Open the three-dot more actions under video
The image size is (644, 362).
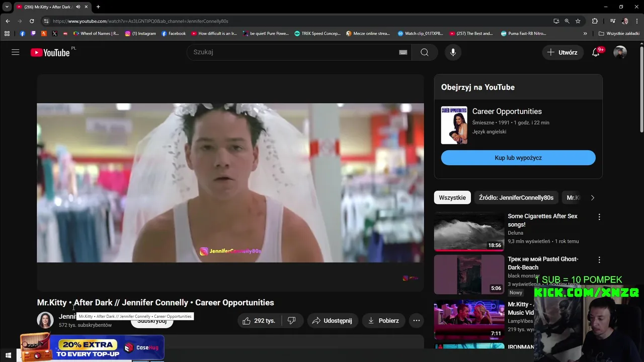pos(416,321)
